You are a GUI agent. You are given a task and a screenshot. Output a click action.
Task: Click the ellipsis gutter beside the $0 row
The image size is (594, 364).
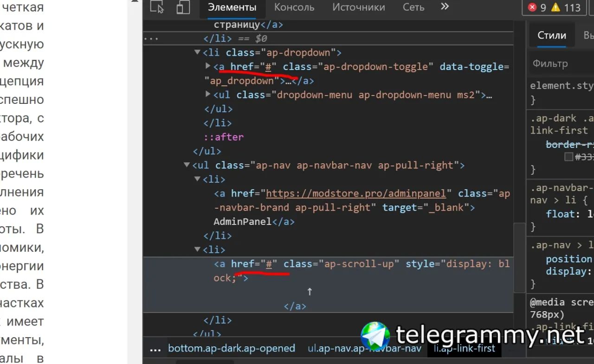151,38
